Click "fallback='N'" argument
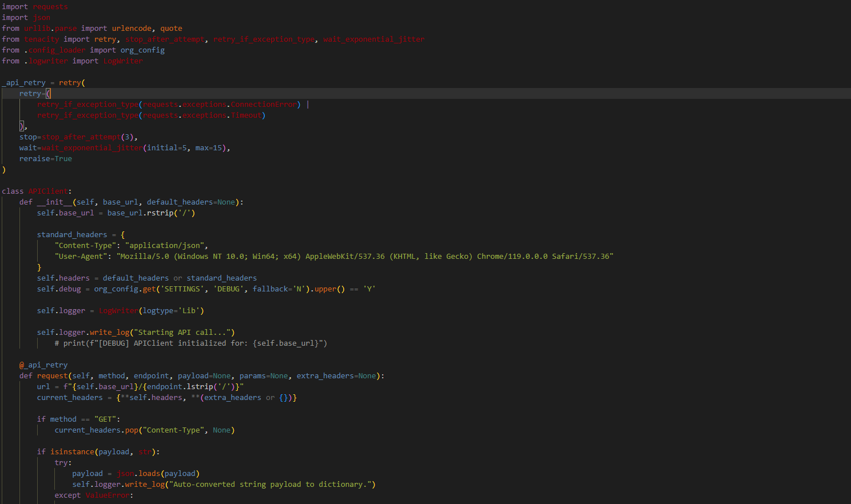 pos(279,289)
